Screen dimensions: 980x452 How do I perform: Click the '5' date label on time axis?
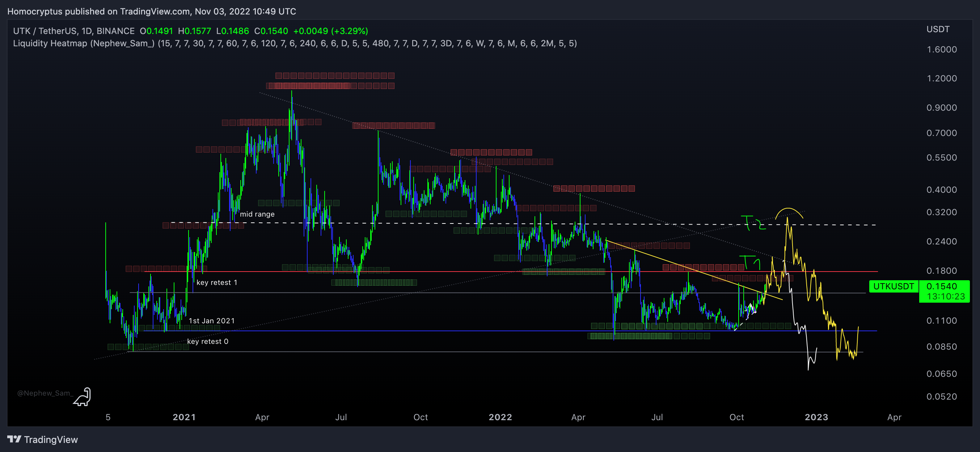108,417
